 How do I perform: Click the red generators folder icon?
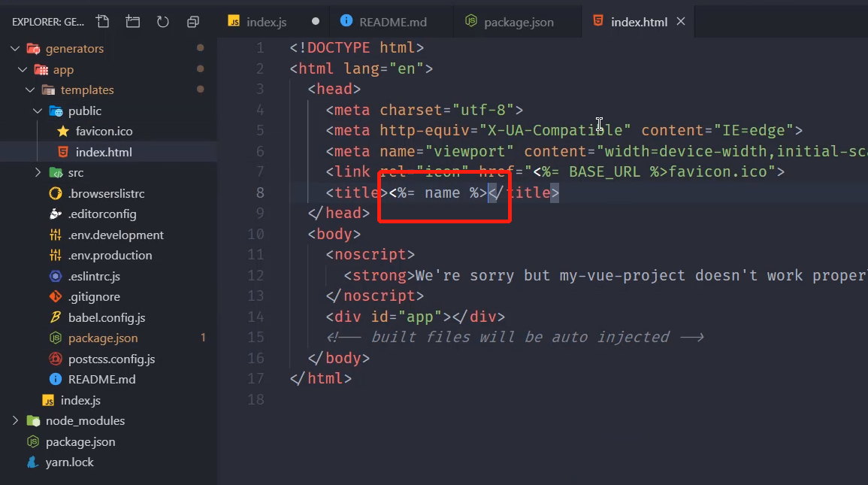[x=33, y=49]
